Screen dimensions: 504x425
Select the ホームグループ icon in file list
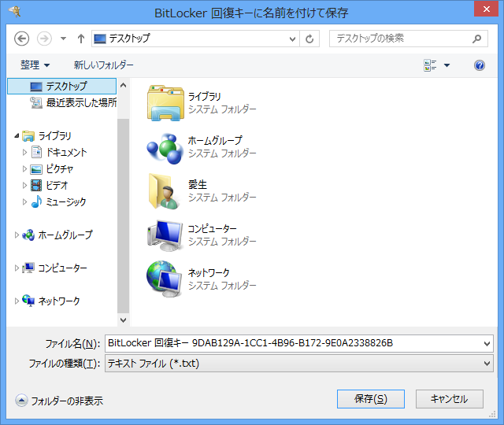click(x=165, y=148)
